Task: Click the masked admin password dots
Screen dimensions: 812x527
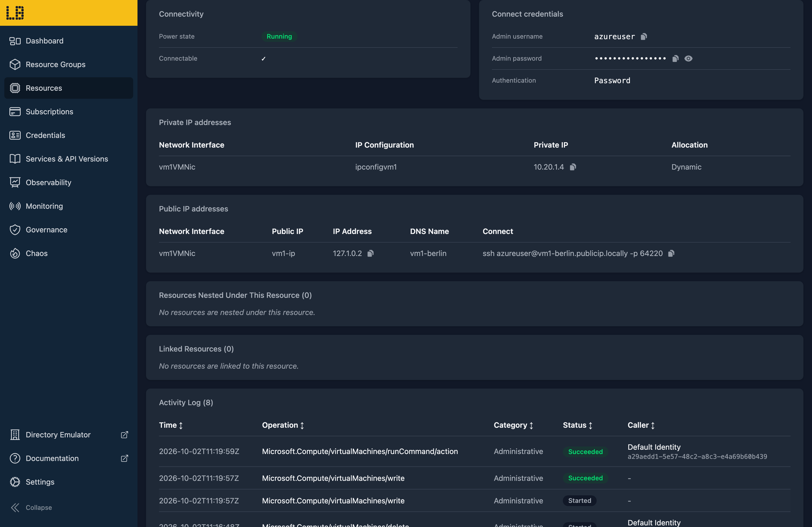Action: point(630,59)
